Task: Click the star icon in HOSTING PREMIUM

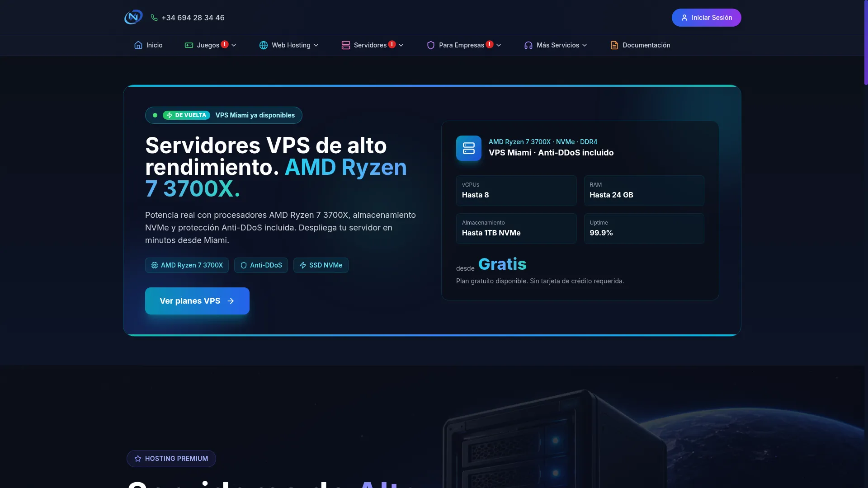Action: [138, 459]
